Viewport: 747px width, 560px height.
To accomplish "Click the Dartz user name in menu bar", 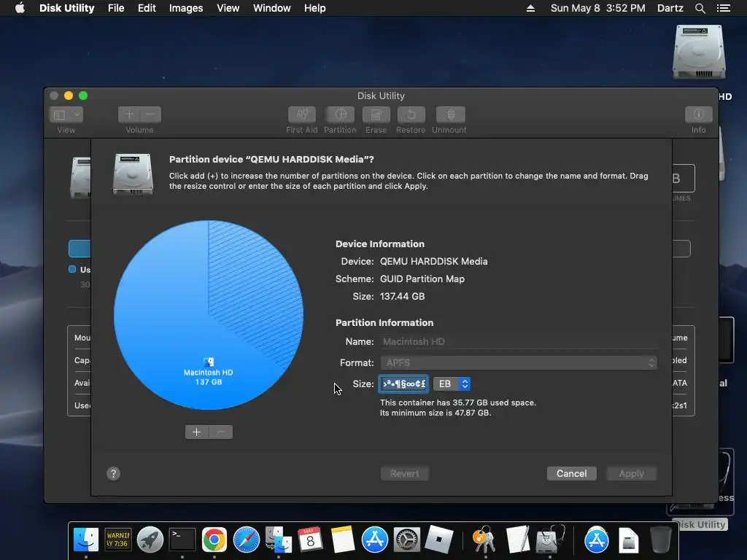I will [670, 8].
